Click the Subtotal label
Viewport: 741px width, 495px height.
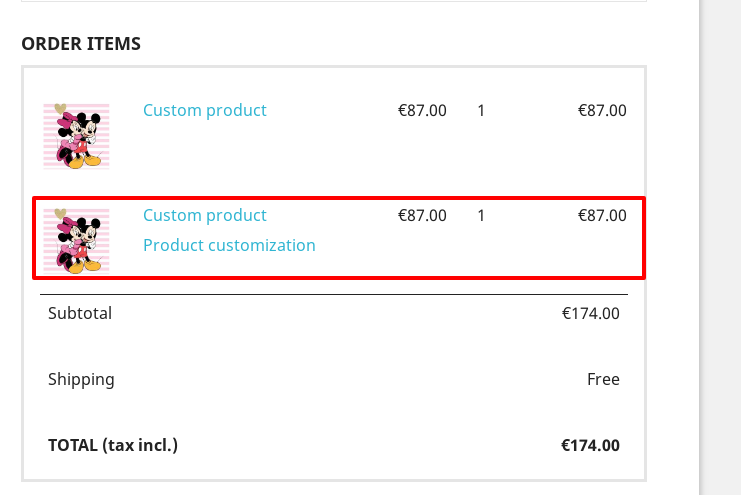click(x=80, y=313)
